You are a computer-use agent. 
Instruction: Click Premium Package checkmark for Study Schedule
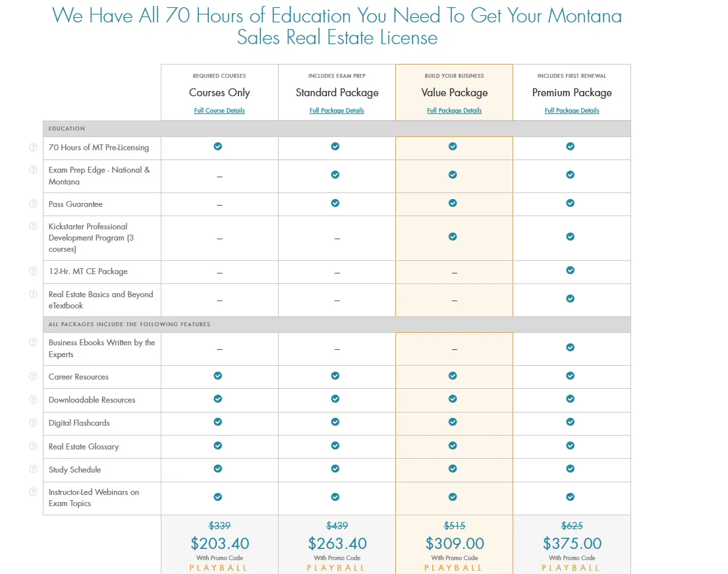(571, 469)
